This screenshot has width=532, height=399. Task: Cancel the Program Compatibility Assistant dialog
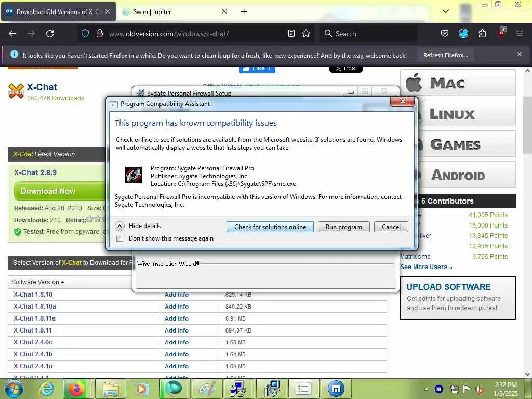click(x=391, y=227)
